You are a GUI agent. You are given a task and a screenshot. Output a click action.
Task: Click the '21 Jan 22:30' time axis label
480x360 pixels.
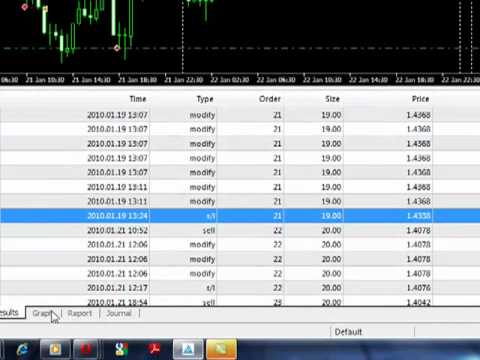pyautogui.click(x=184, y=80)
